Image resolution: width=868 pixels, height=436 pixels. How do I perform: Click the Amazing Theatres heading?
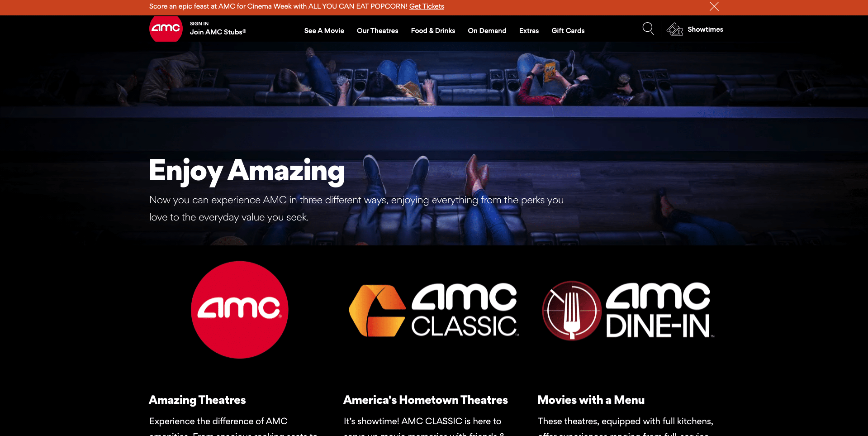197,400
